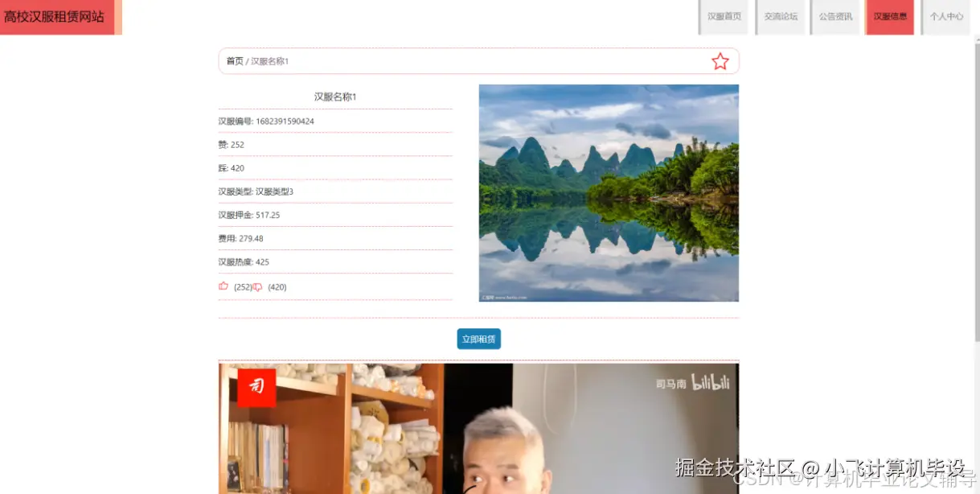Click the 踩: 420 row

pyautogui.click(x=335, y=168)
